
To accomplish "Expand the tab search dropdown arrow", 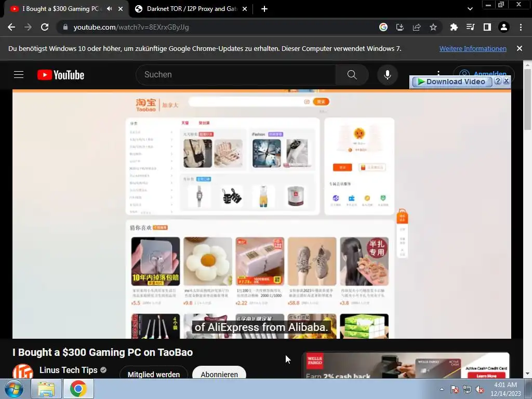I will click(470, 9).
